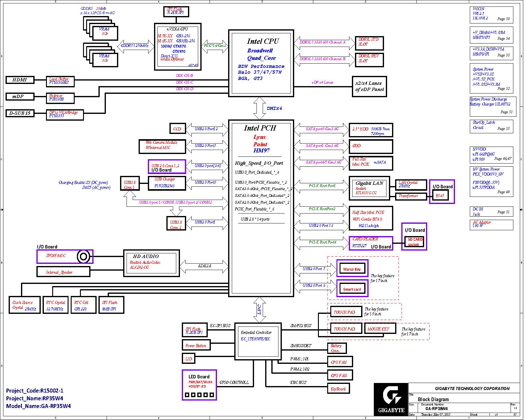Click the GDDR5 1250MHz arrow

136,46
